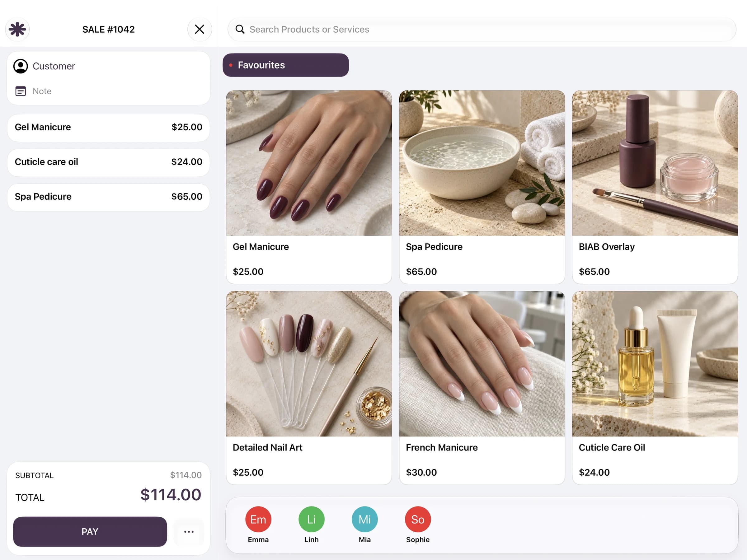Image resolution: width=747 pixels, height=560 pixels.
Task: Add French Manicure product card to sale
Action: (x=482, y=388)
